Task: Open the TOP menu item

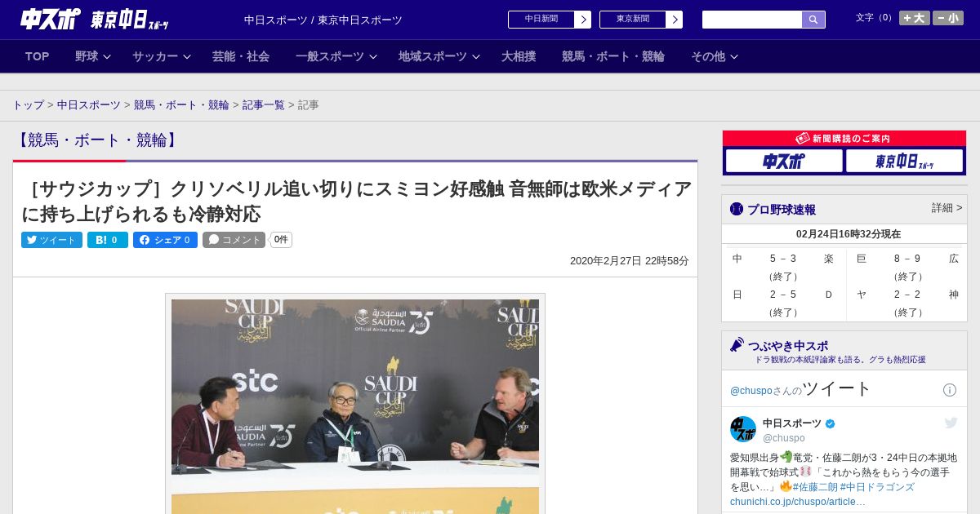Action: click(x=38, y=56)
